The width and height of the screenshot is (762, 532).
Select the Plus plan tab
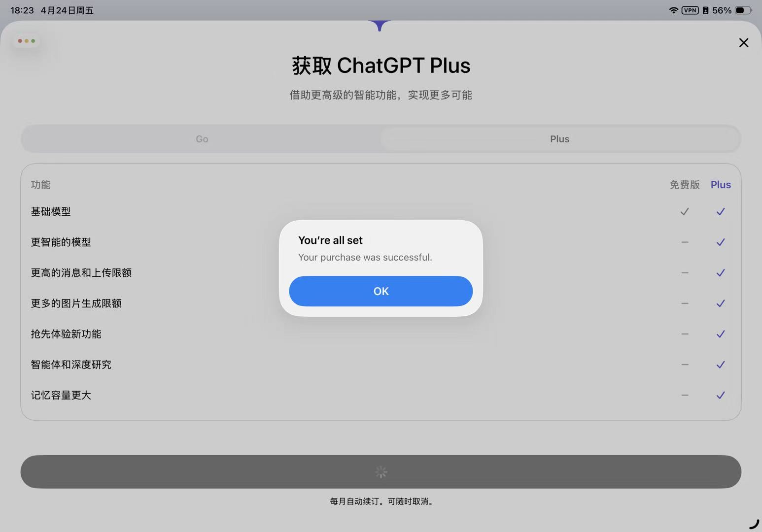coord(559,139)
